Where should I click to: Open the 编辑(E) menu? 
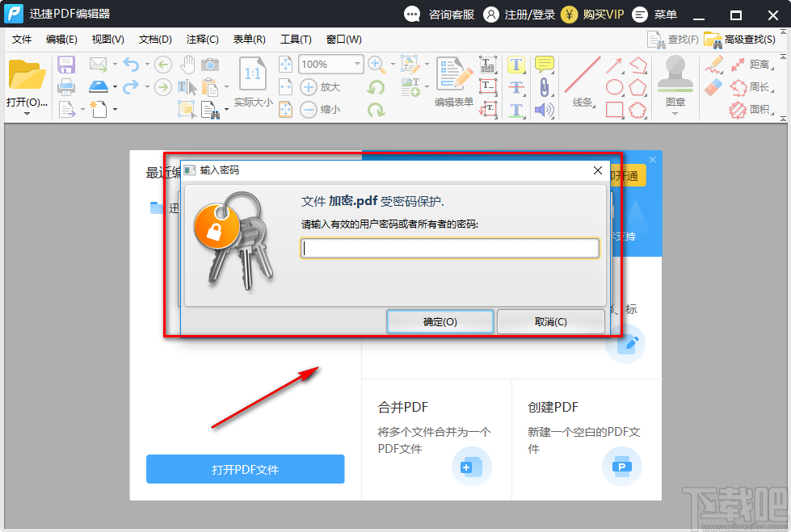tap(61, 40)
